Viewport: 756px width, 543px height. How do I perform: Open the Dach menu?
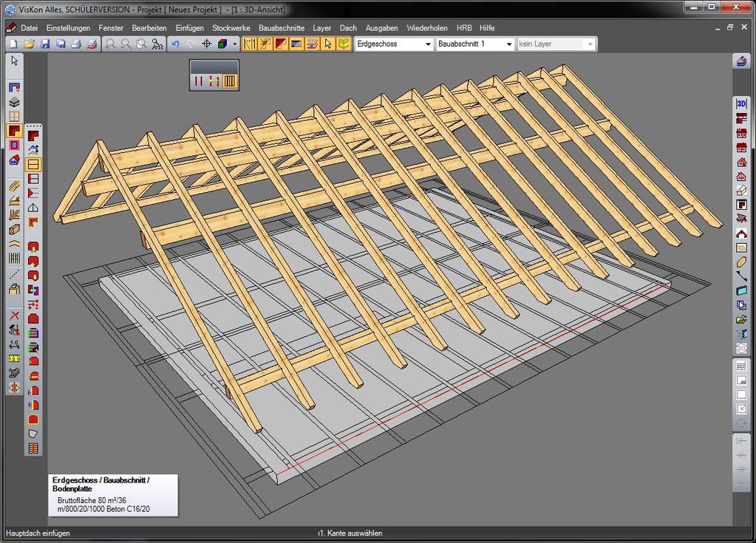348,28
